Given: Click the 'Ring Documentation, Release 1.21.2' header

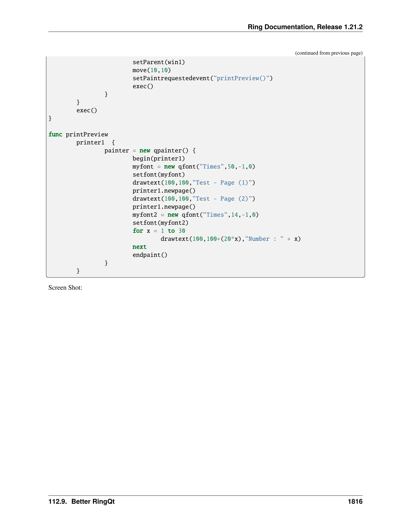Looking at the screenshot, I should point(305,27).
